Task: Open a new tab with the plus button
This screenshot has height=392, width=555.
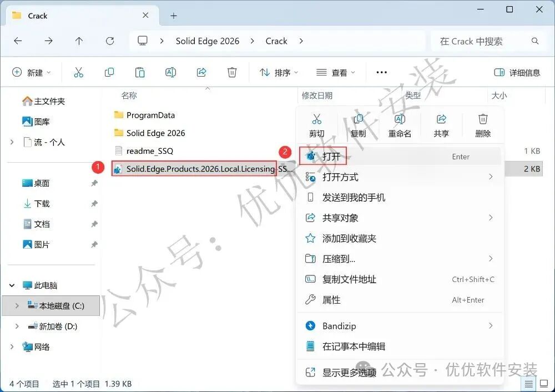Action: point(173,16)
